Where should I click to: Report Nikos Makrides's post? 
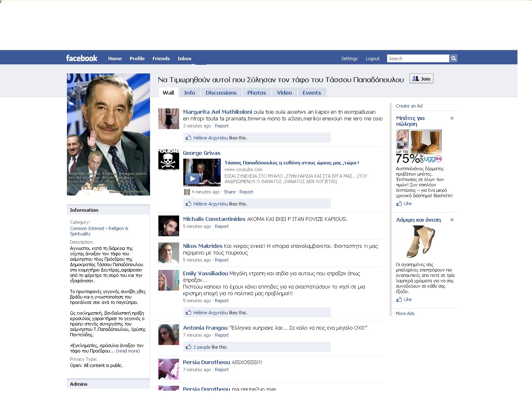222,260
